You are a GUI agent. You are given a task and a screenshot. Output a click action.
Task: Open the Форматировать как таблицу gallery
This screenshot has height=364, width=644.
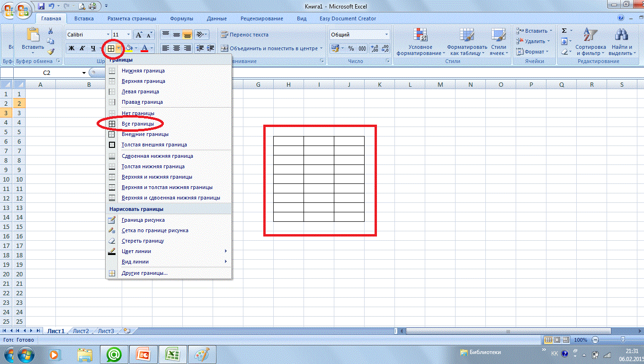point(467,42)
